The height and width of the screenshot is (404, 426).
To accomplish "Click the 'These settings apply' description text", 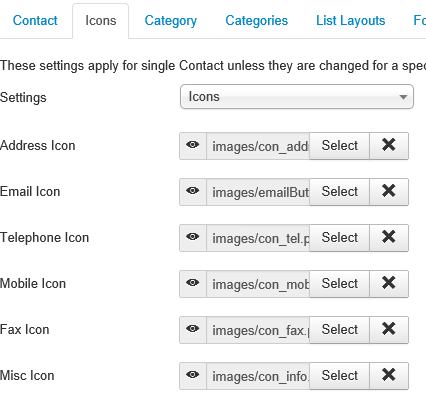I will pyautogui.click(x=213, y=66).
